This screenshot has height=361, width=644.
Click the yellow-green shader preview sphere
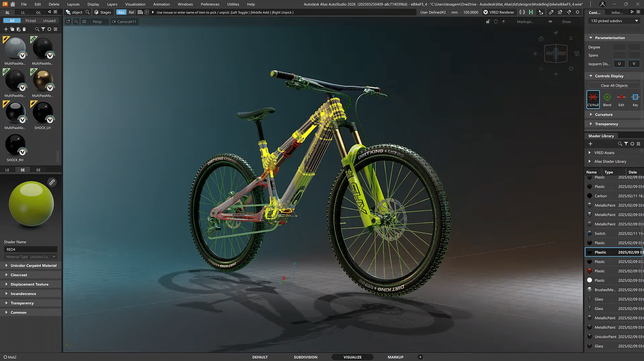click(x=31, y=203)
